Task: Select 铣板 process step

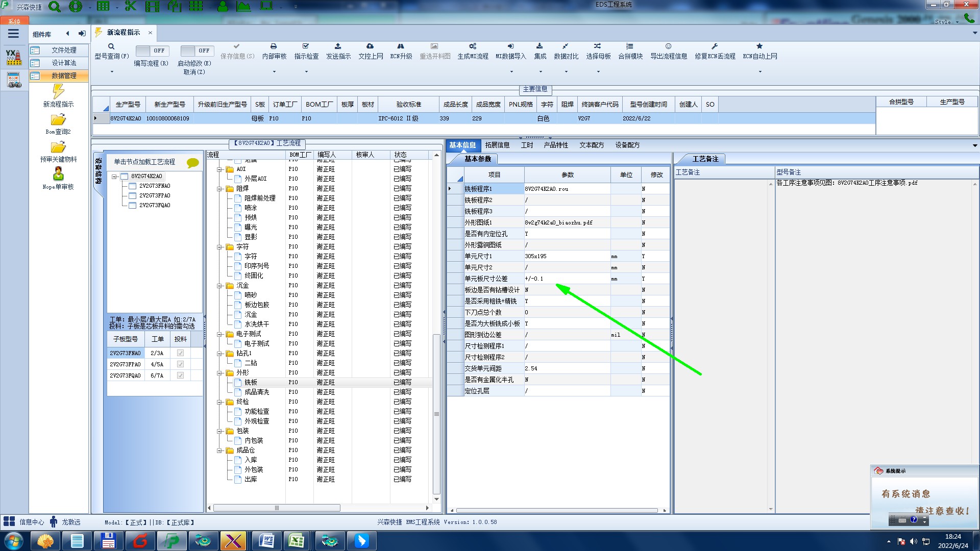Action: 251,383
